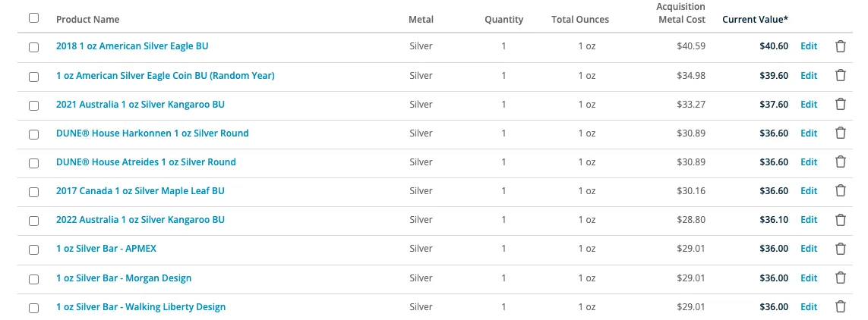Click trash icon for DUNE House Harkonnen round
This screenshot has height=320, width=868.
[841, 133]
